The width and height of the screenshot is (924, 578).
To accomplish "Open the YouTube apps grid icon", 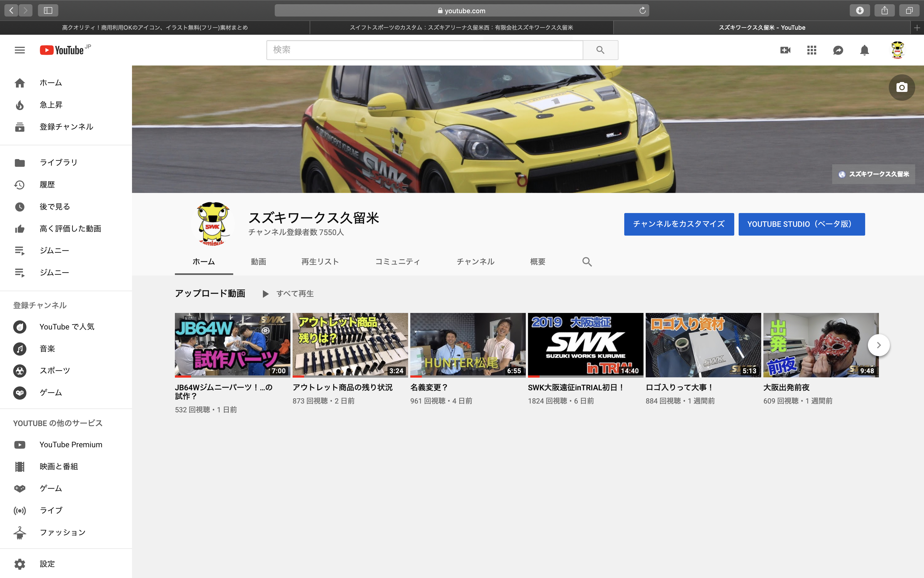I will pyautogui.click(x=811, y=50).
